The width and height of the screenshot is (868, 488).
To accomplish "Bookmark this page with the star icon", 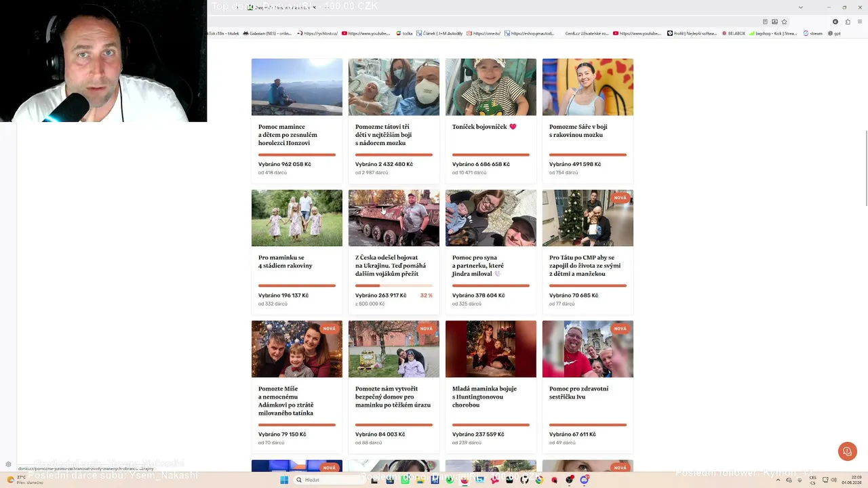I will 785,22.
